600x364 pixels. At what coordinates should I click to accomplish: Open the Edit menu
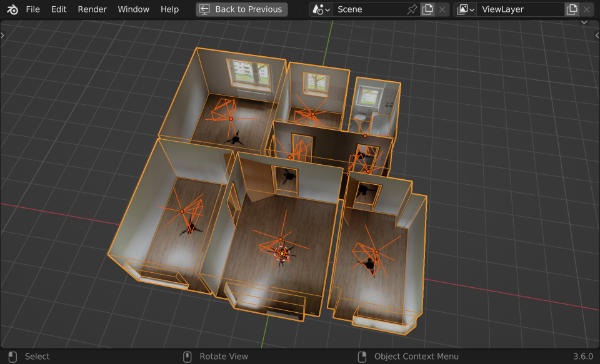tap(59, 9)
